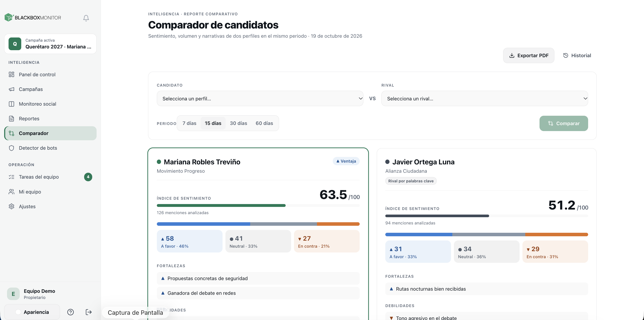The width and height of the screenshot is (644, 320).
Task: Open the notifications bell
Action: coord(86,18)
